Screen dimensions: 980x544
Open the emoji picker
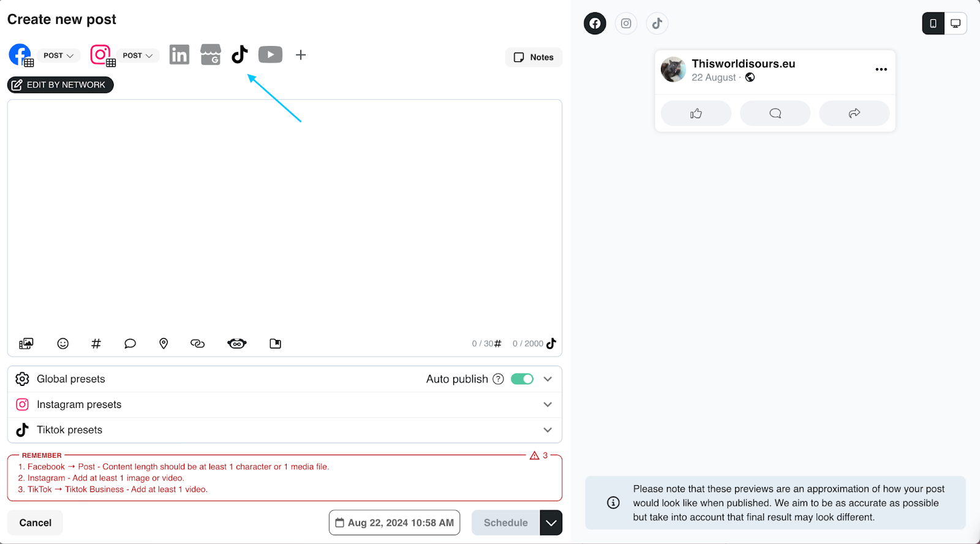pyautogui.click(x=62, y=344)
